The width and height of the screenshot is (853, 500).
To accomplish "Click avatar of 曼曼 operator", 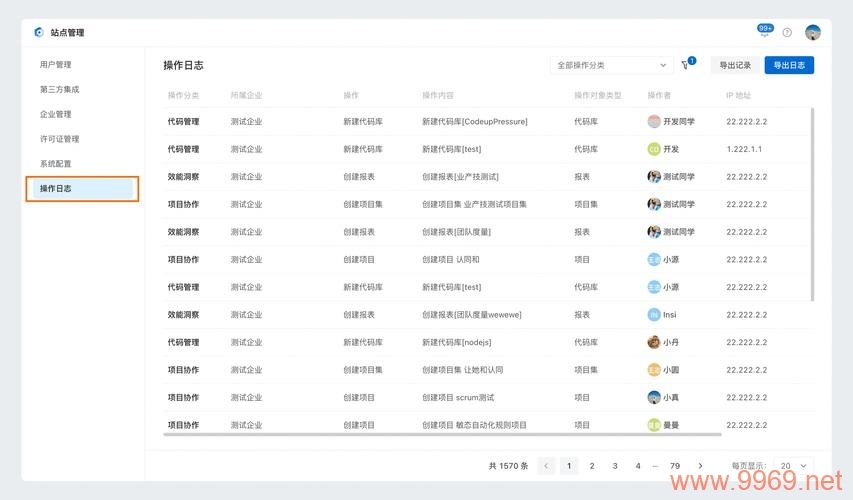I will [x=654, y=425].
